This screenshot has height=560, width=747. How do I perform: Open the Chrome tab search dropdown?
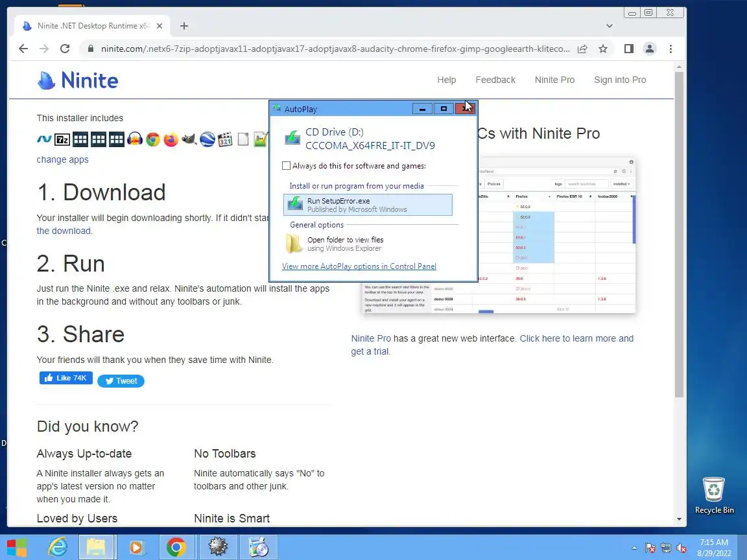click(610, 26)
